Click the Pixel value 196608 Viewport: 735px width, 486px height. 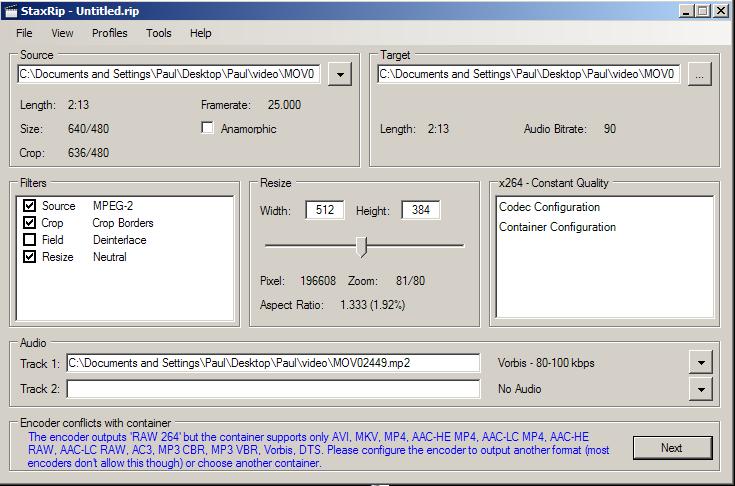[318, 281]
